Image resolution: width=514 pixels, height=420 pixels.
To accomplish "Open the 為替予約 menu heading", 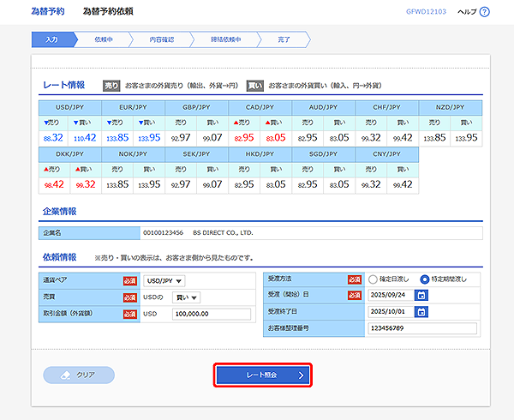I will pyautogui.click(x=48, y=11).
